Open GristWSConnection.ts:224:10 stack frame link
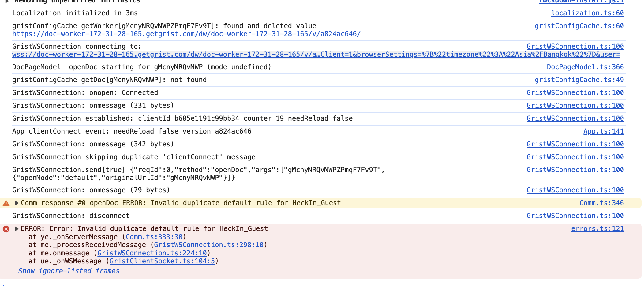 (x=152, y=253)
